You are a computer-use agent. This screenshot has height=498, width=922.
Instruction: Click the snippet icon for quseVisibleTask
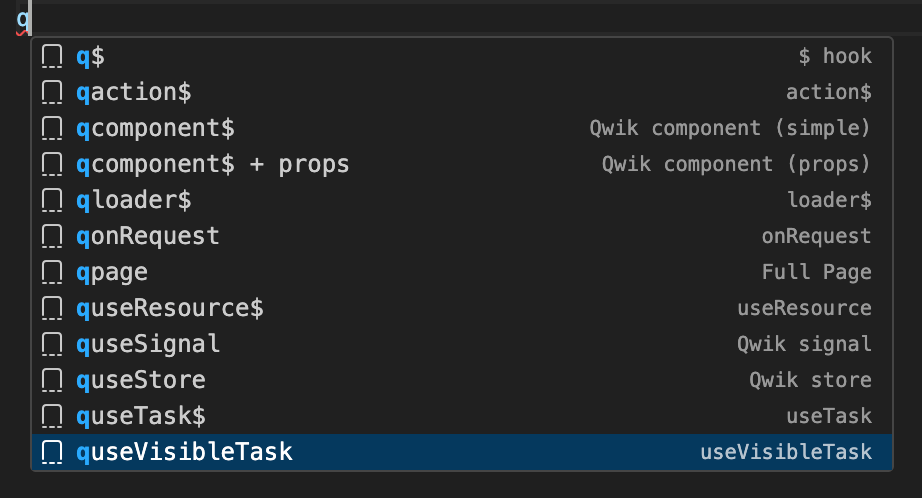tap(52, 452)
